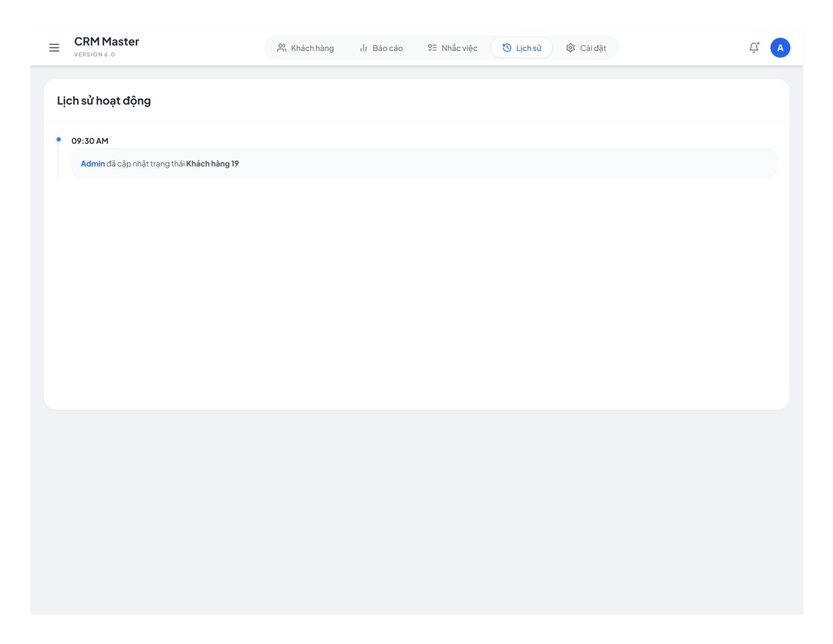Open the notification bell

tap(754, 48)
